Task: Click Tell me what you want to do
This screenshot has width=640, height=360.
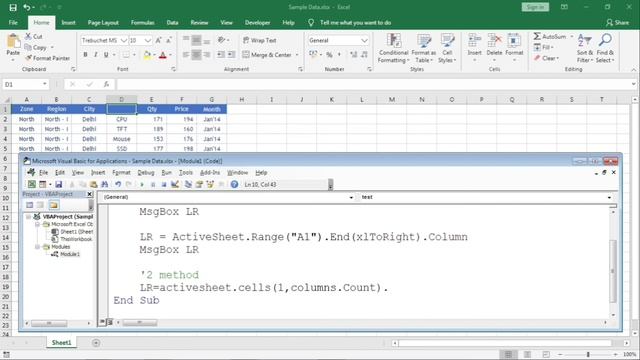Action: click(x=355, y=23)
